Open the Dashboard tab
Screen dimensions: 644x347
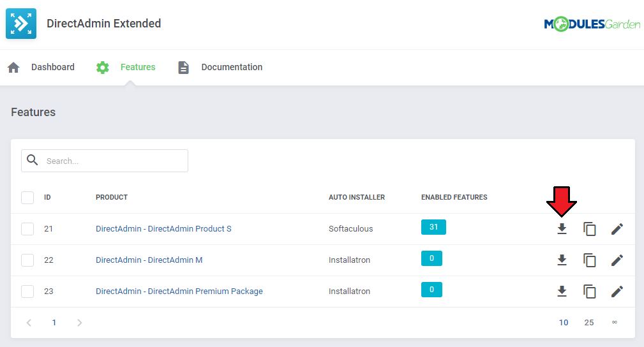coord(53,67)
